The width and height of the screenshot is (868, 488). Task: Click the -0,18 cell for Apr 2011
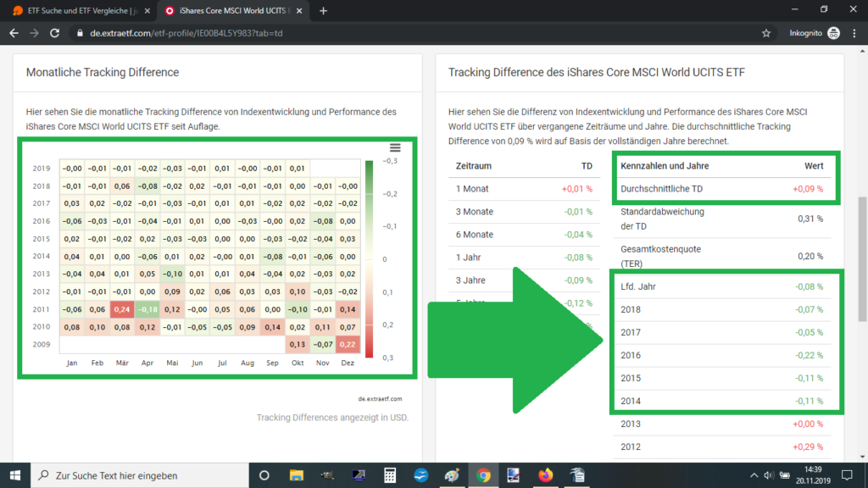147,309
